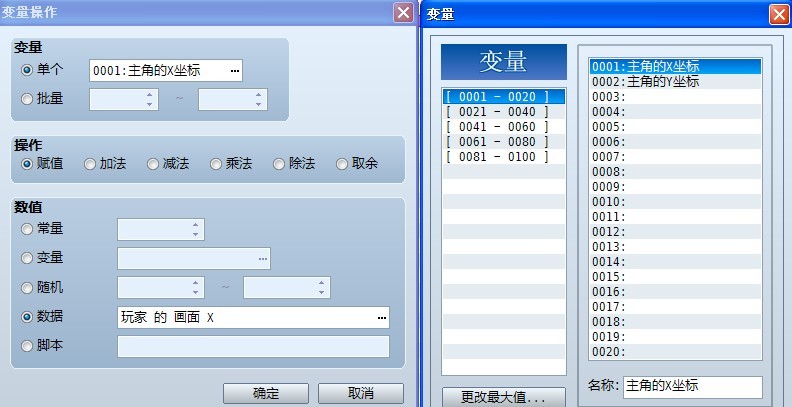Open the 更改最大值... button
This screenshot has width=792, height=407.
(504, 397)
